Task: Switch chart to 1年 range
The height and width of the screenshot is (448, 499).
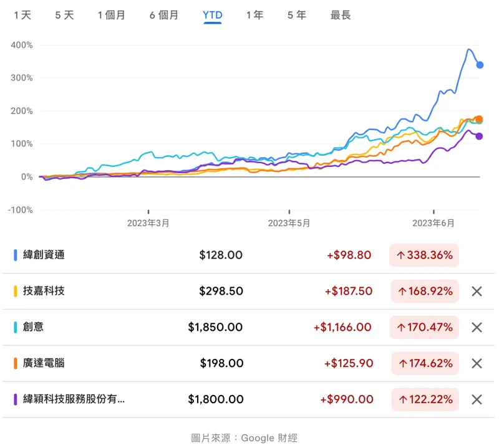Action: pyautogui.click(x=254, y=15)
